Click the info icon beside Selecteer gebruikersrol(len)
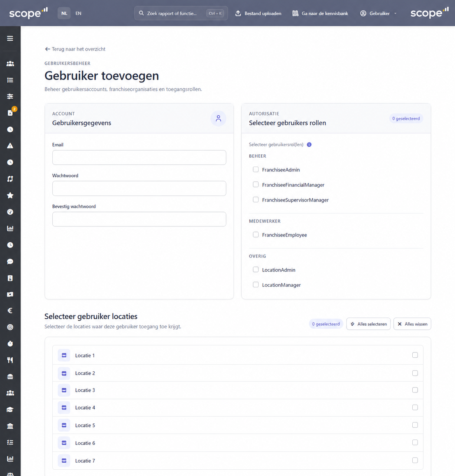 [x=309, y=145]
